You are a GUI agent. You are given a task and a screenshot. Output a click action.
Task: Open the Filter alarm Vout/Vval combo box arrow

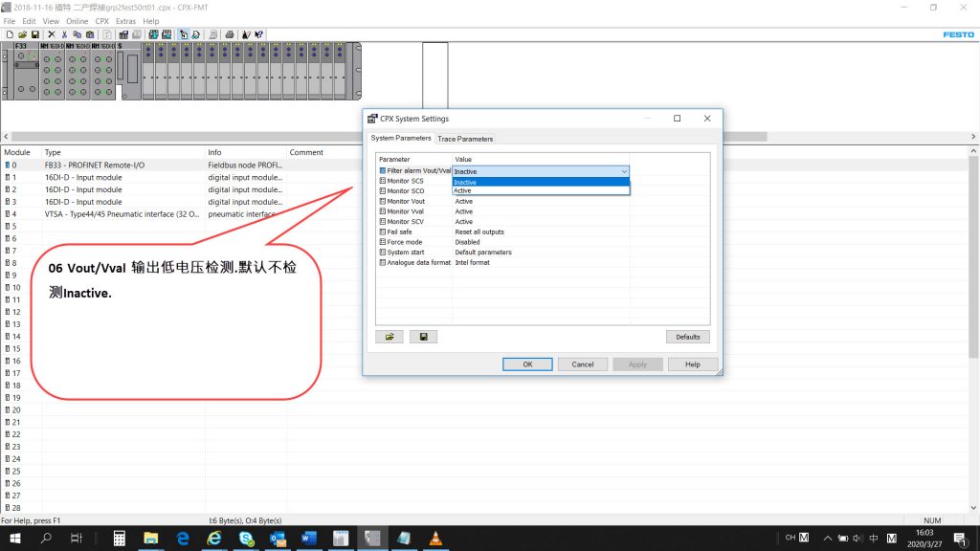[x=624, y=171]
